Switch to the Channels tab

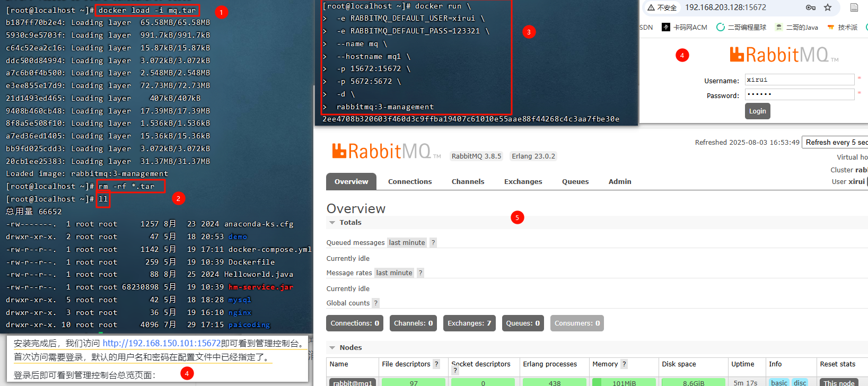pyautogui.click(x=468, y=181)
